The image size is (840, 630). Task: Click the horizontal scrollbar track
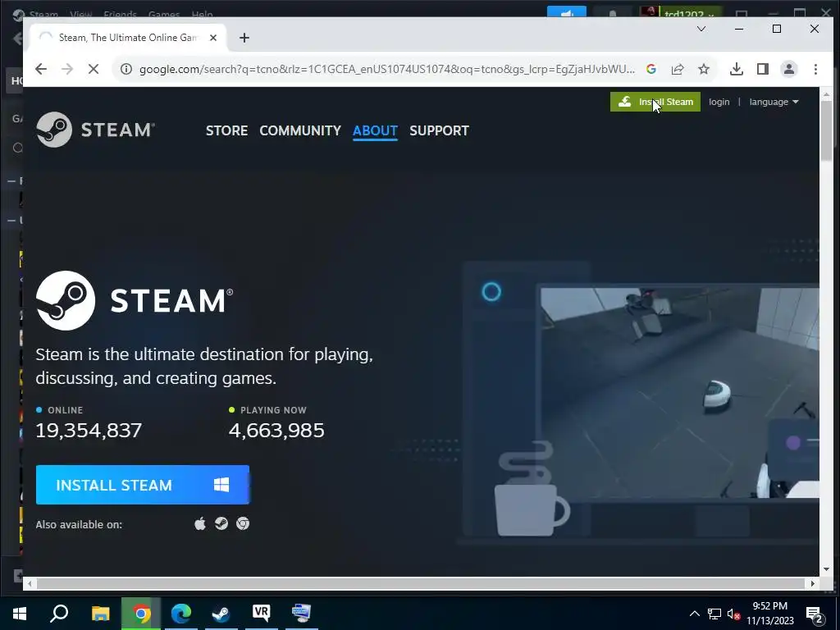[421, 583]
